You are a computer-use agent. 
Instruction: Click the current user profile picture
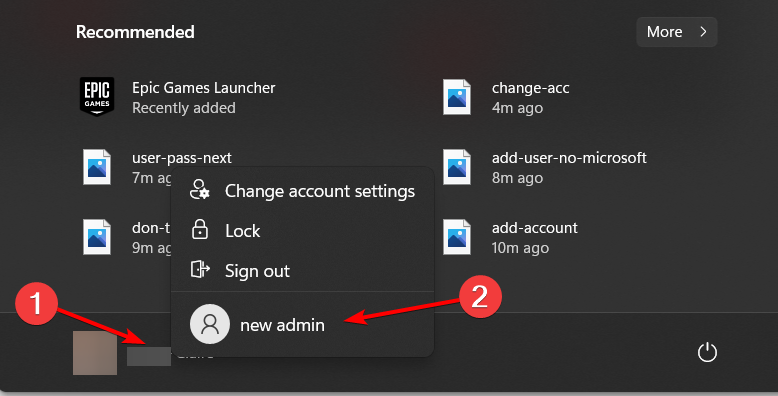coord(95,353)
